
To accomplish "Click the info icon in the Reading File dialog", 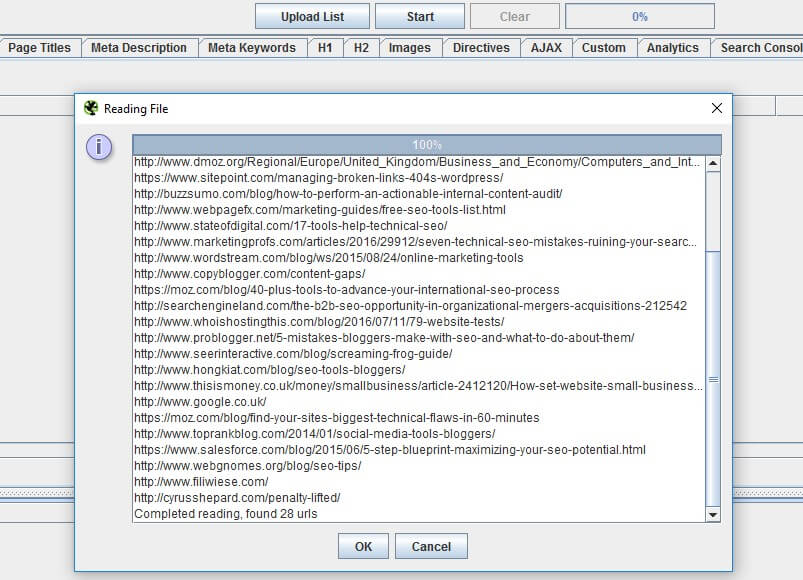I will (x=98, y=146).
